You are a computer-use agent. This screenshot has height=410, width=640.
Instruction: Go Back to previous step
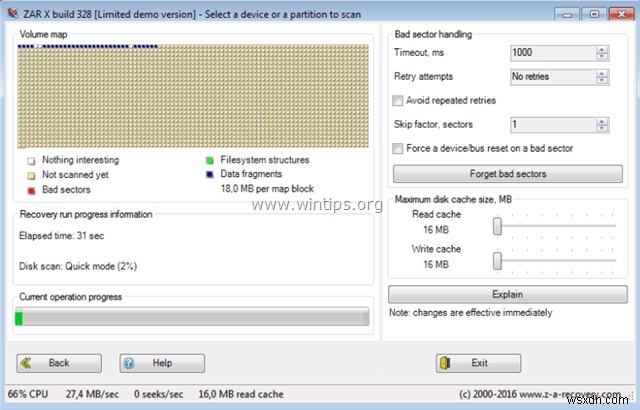point(59,363)
